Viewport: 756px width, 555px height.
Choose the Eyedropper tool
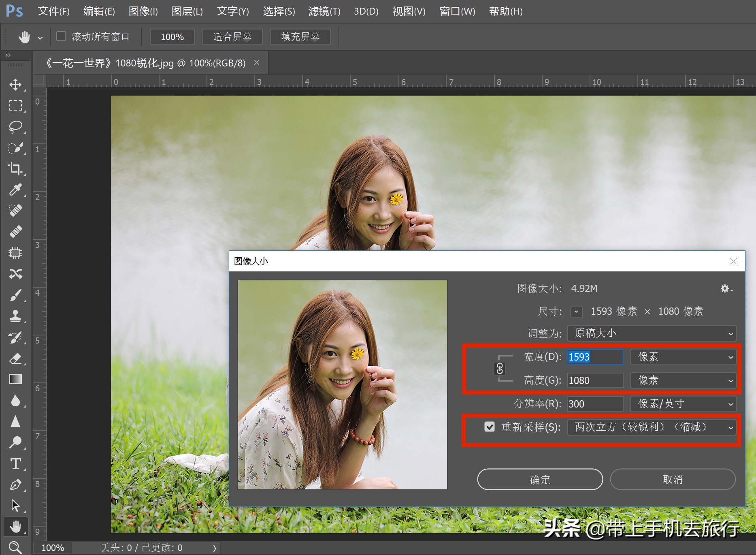coord(15,190)
